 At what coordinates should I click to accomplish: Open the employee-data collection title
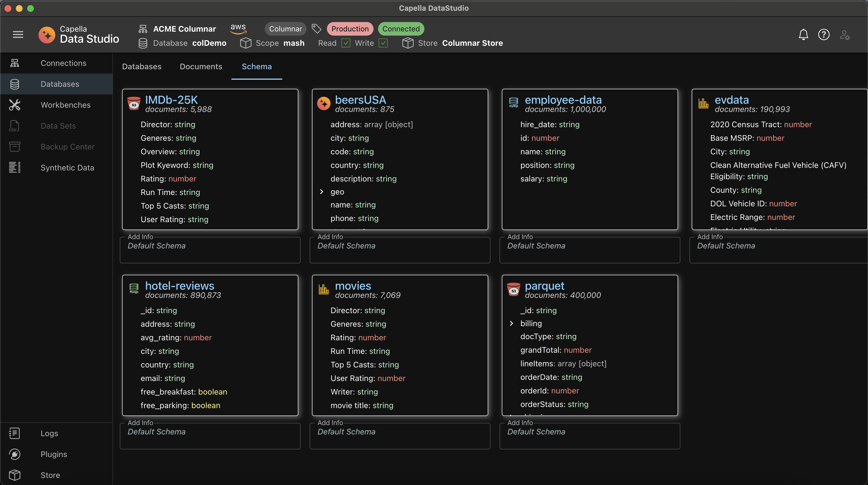(563, 100)
